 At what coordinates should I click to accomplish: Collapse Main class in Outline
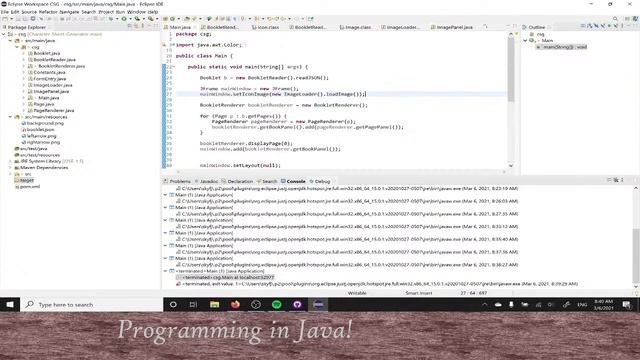tap(525, 40)
